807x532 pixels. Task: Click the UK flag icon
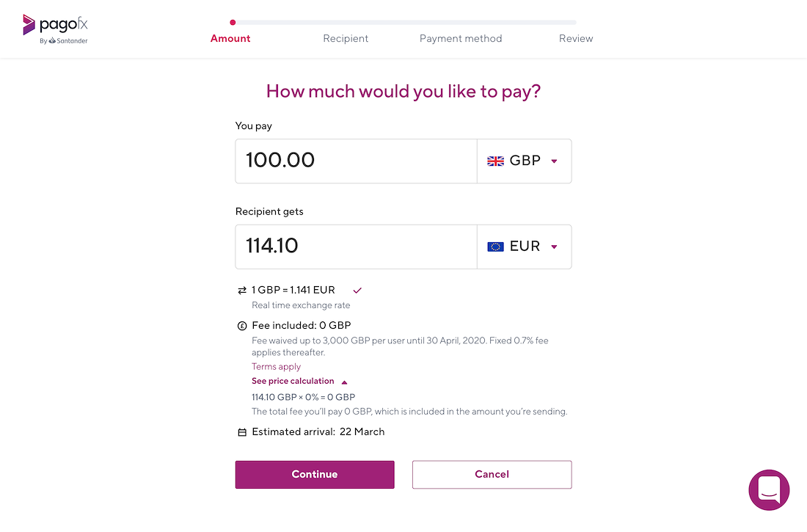point(496,161)
